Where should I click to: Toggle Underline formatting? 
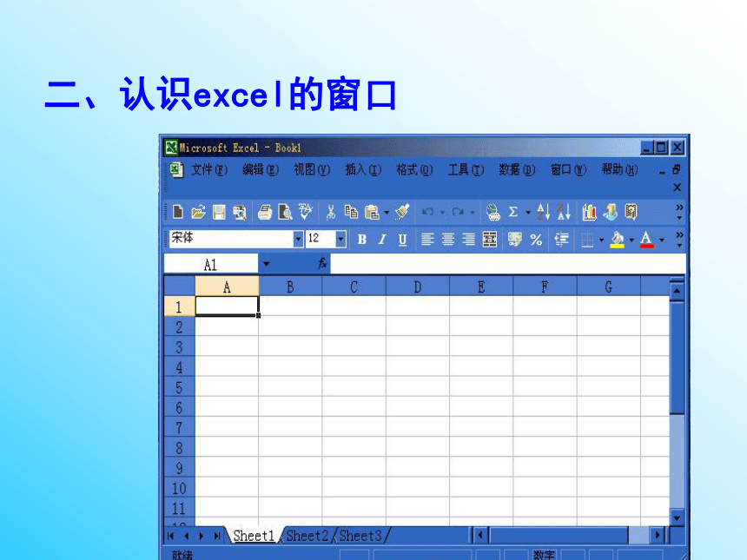pos(402,240)
